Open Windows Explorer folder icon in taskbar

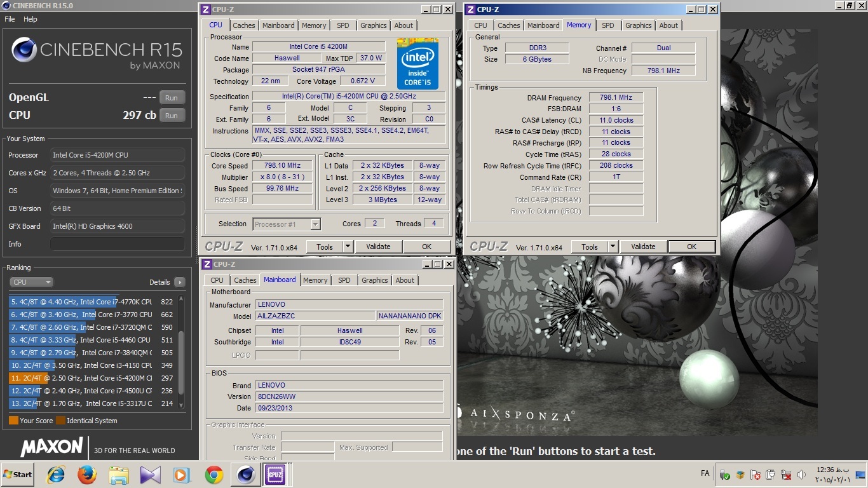(x=119, y=475)
